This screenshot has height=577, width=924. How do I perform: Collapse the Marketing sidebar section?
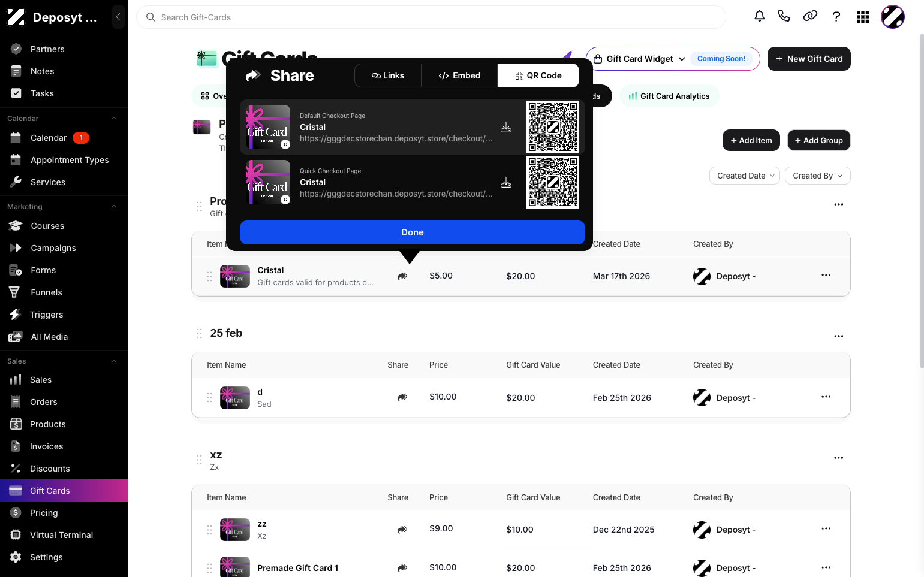coord(114,207)
